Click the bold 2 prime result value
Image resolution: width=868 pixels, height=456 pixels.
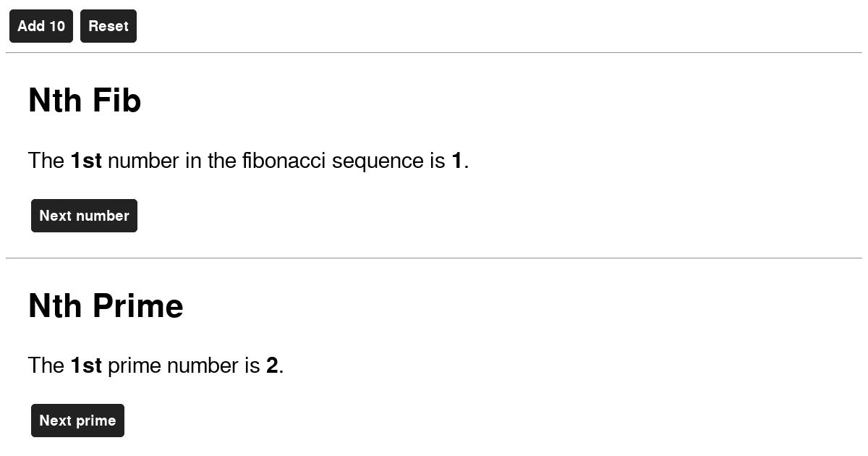pyautogui.click(x=271, y=366)
